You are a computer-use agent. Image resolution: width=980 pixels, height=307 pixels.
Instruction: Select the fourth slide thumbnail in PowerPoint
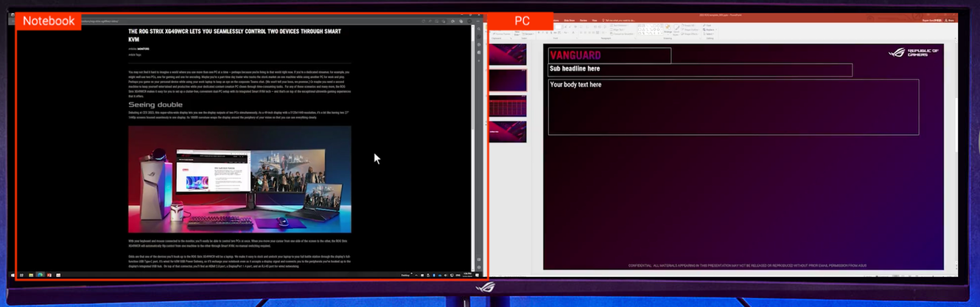click(x=507, y=132)
